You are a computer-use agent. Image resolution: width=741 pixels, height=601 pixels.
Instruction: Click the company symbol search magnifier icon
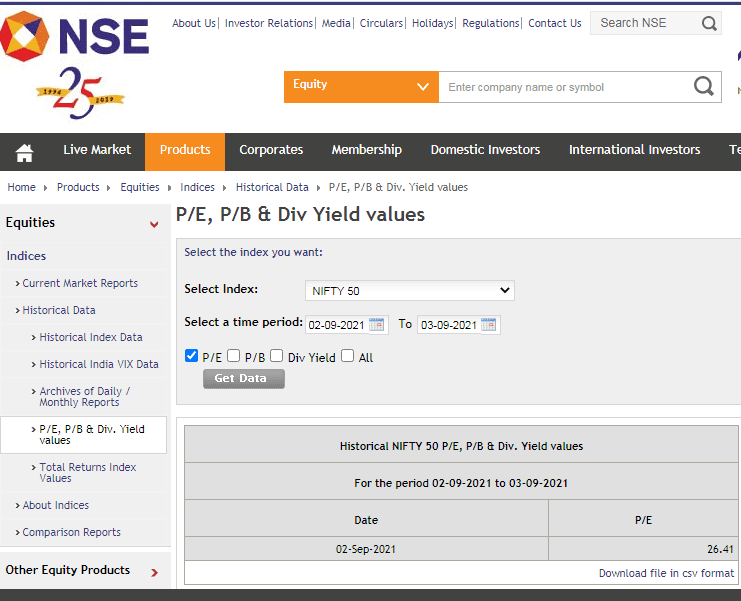pos(703,86)
